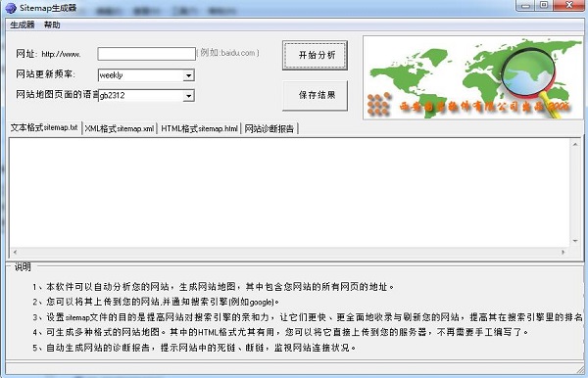Switch to 网站诊断报告 tab
The height and width of the screenshot is (378, 588).
pos(269,128)
